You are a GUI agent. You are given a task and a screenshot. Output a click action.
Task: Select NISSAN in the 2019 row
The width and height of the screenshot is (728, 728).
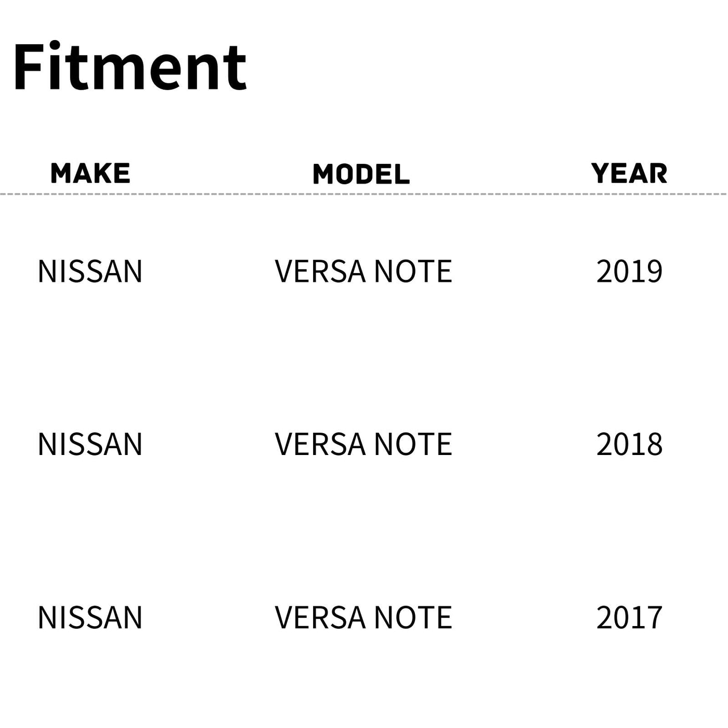click(x=90, y=271)
